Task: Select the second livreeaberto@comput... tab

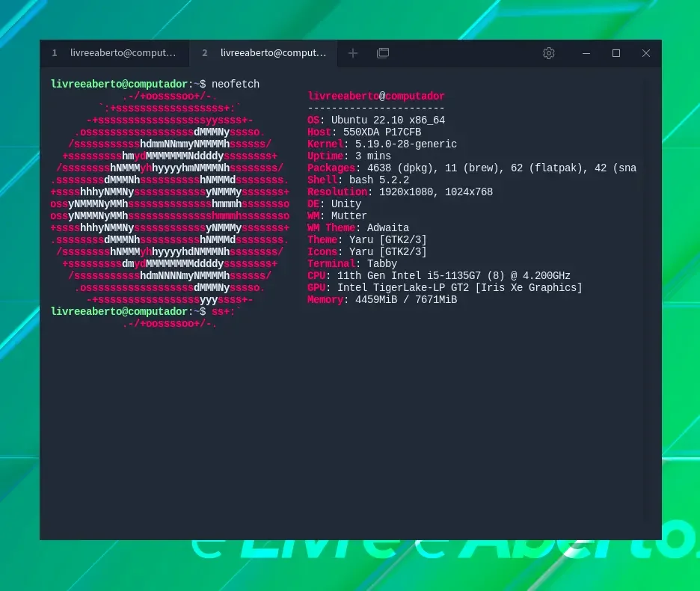Action: (x=263, y=53)
